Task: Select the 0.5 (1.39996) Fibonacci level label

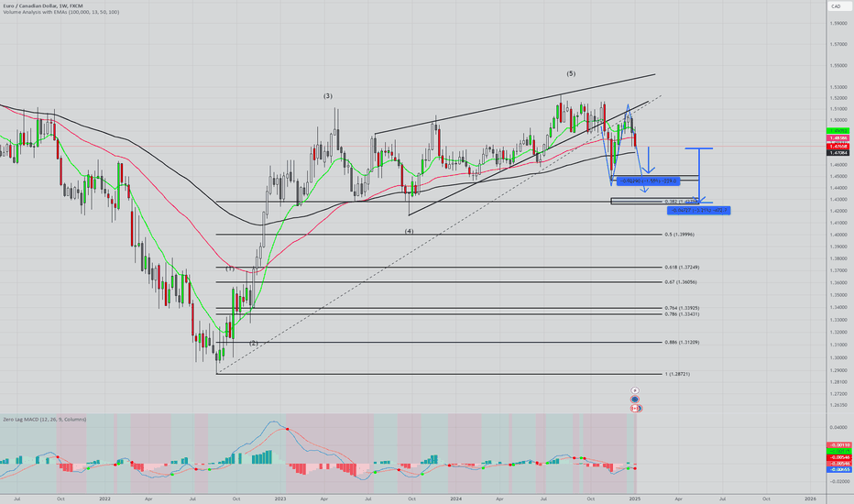Action: click(x=679, y=235)
